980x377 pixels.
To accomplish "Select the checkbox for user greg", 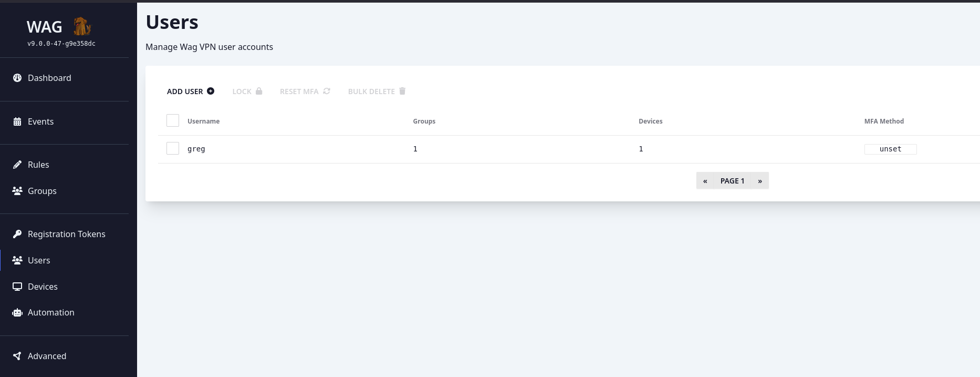I will pyautogui.click(x=173, y=148).
